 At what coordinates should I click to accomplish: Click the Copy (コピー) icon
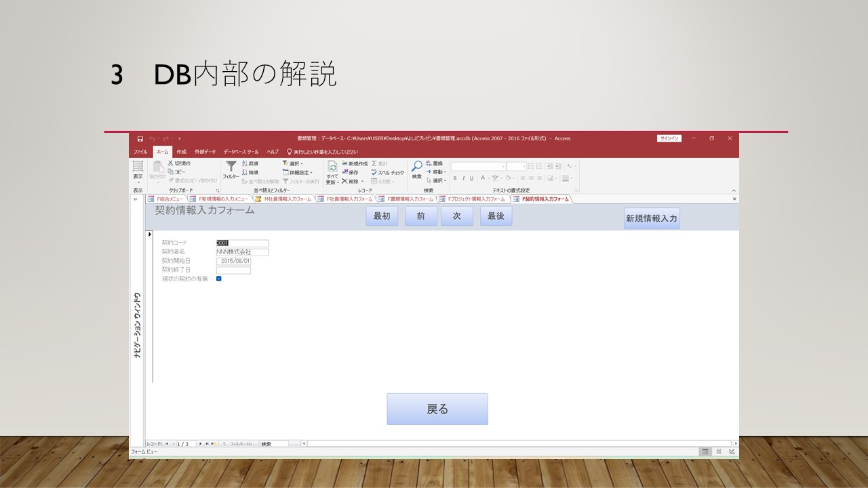click(170, 172)
